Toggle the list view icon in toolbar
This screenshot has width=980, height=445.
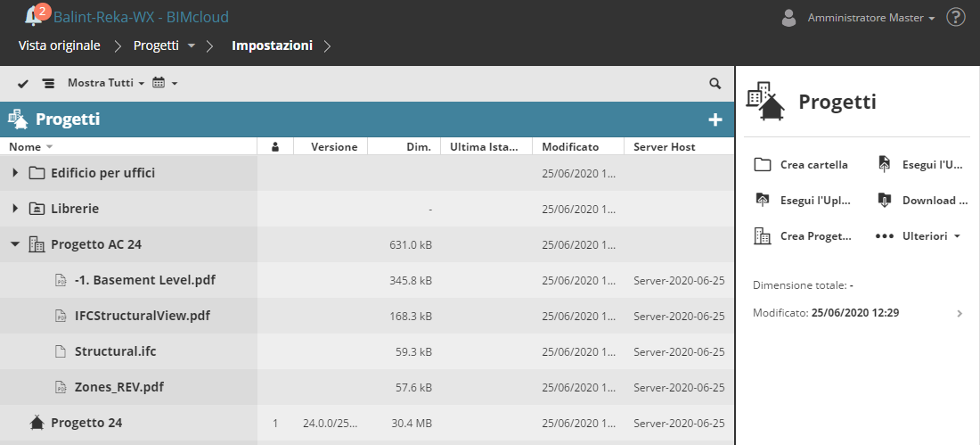48,83
